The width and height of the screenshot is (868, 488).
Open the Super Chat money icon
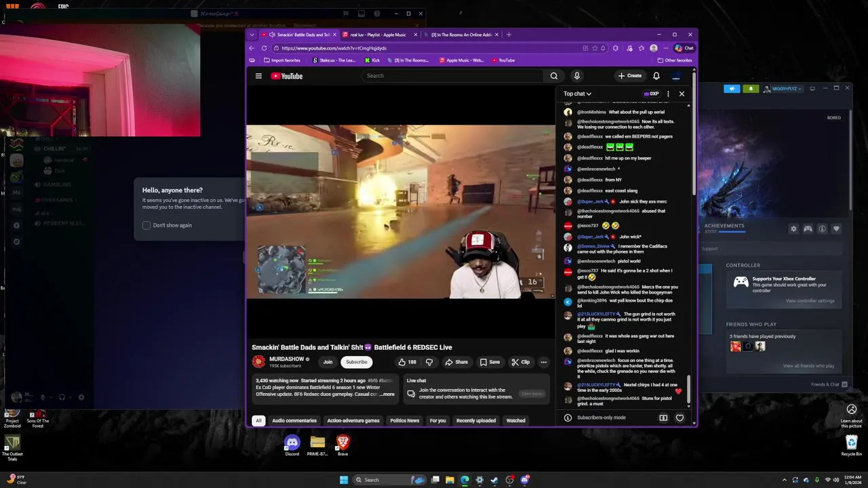pyautogui.click(x=663, y=418)
